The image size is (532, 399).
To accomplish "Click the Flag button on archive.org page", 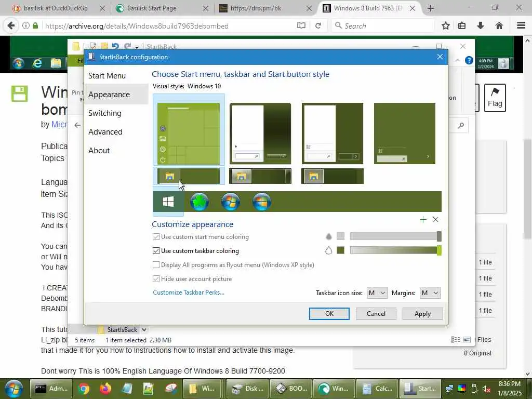I will pos(495,98).
